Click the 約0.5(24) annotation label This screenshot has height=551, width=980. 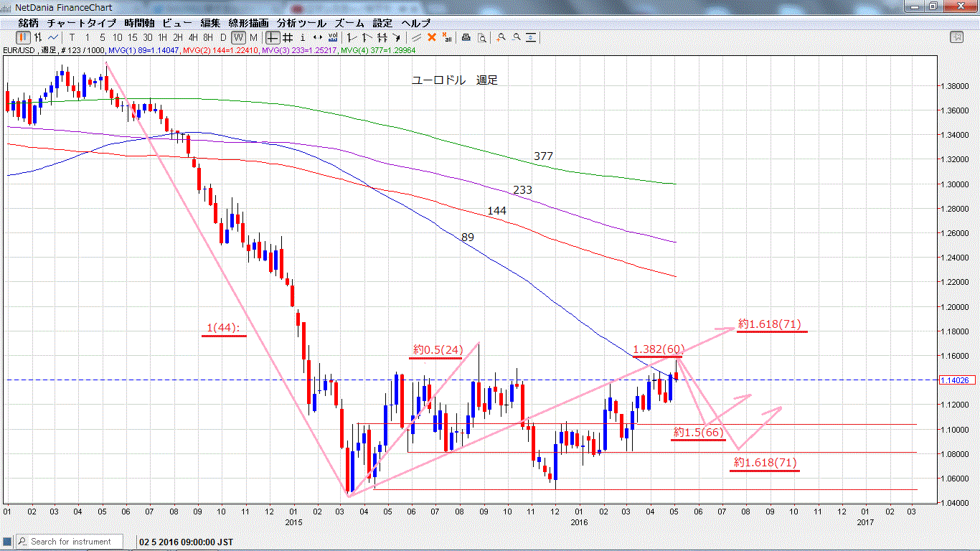coord(438,350)
